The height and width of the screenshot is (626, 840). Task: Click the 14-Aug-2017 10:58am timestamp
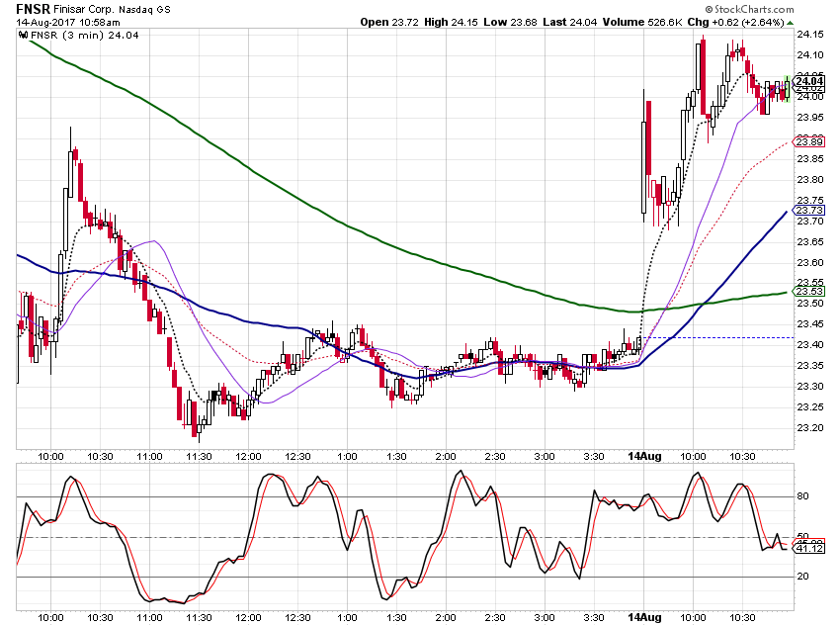click(x=68, y=23)
